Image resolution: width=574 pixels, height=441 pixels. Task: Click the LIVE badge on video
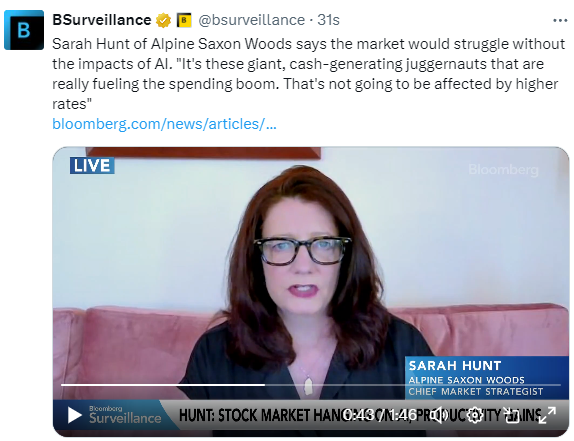point(92,165)
